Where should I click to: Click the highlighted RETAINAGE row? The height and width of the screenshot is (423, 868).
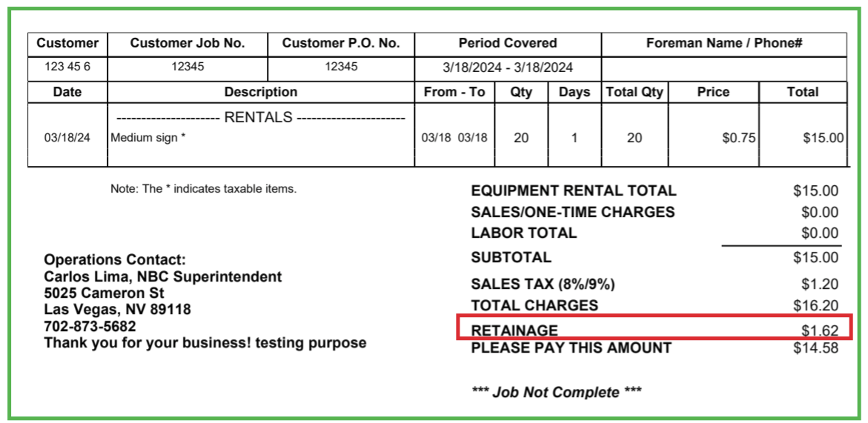point(654,330)
